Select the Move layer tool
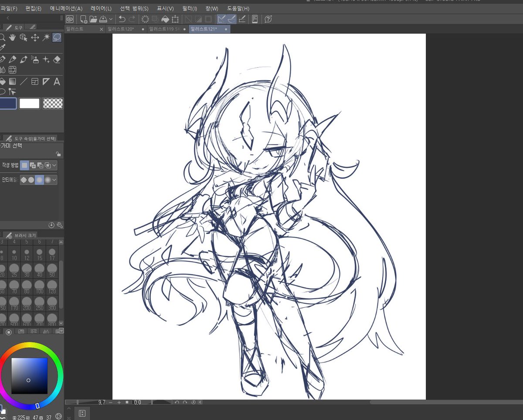This screenshot has width=523, height=420. point(35,38)
